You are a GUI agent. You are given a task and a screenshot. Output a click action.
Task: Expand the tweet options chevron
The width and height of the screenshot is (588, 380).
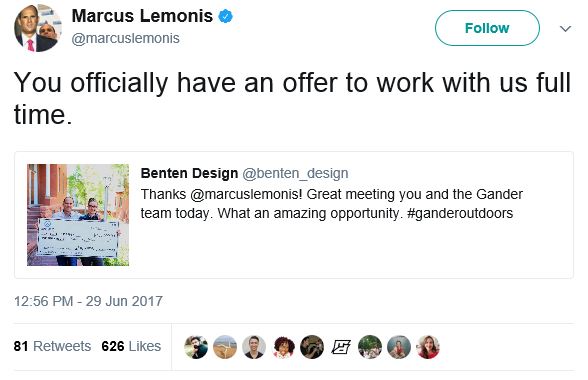[565, 29]
